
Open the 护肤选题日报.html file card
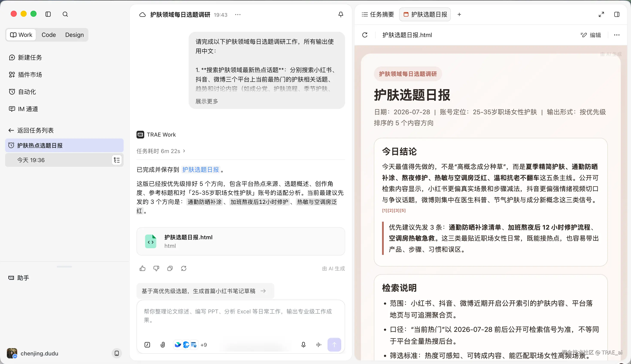241,241
